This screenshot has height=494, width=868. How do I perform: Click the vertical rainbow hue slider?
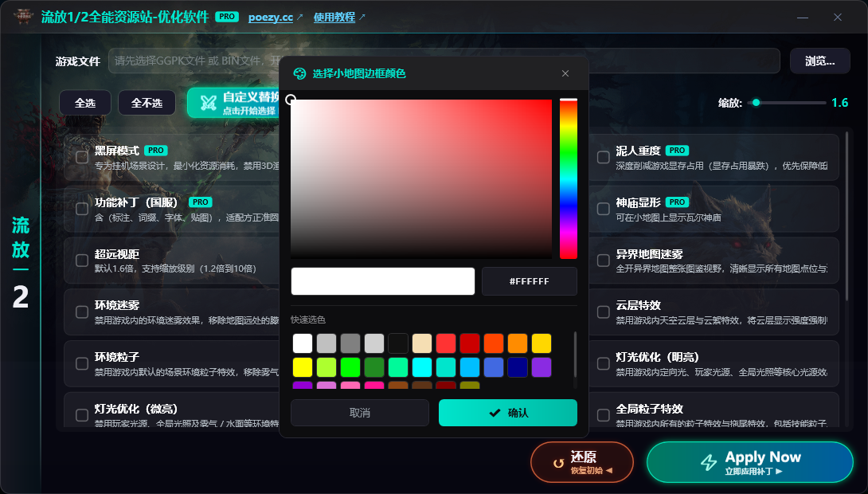click(569, 179)
